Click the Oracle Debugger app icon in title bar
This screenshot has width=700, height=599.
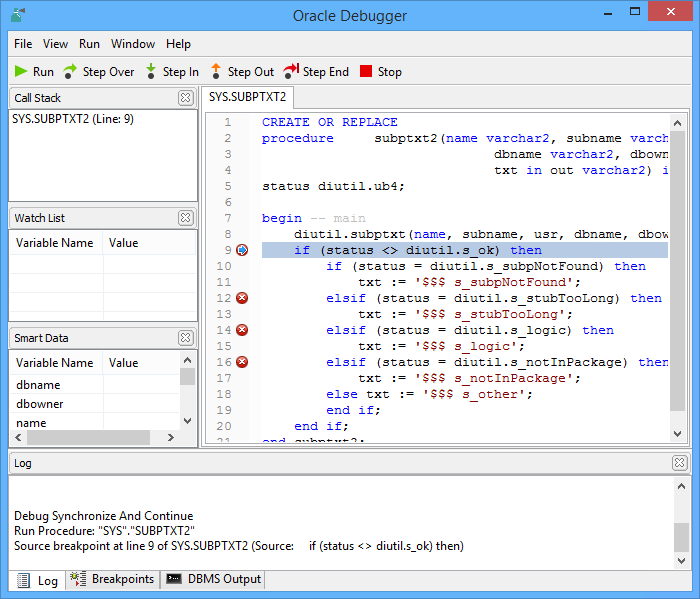pos(18,15)
